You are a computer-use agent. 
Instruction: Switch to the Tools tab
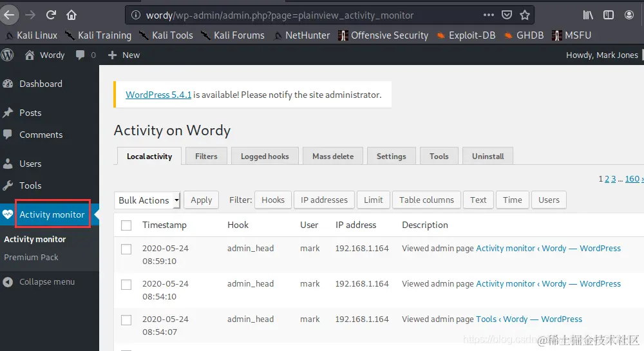point(439,157)
